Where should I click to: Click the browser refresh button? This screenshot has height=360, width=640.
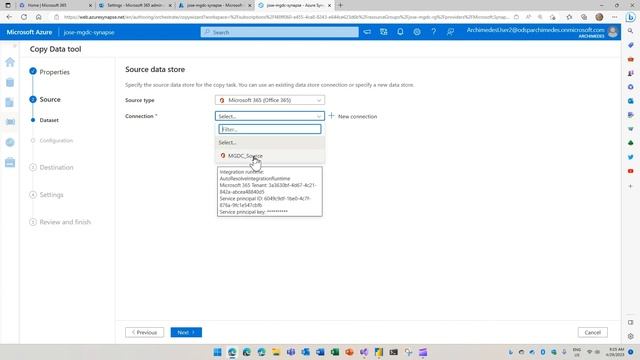click(x=24, y=17)
